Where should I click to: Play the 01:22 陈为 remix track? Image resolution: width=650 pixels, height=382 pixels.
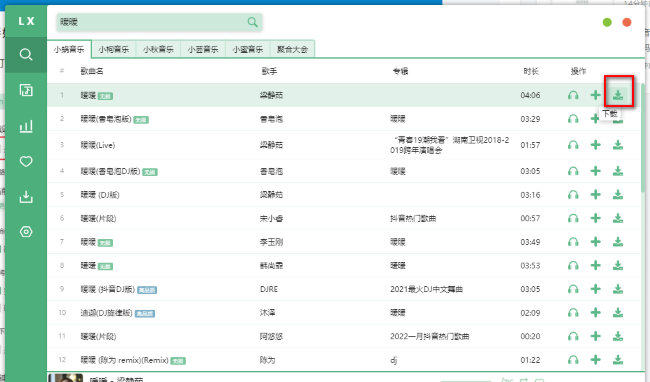tap(573, 360)
